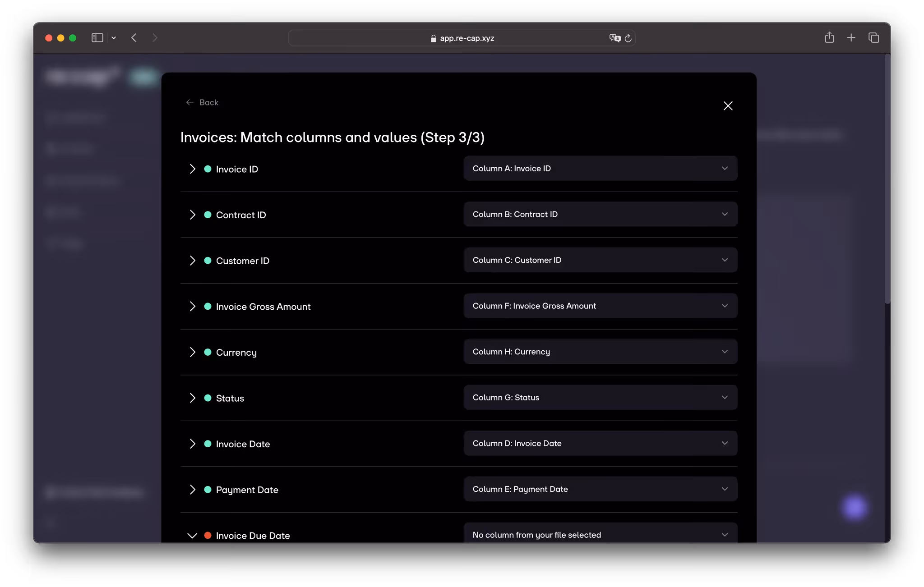Go Back to previous import step
The height and width of the screenshot is (587, 924).
tap(202, 102)
